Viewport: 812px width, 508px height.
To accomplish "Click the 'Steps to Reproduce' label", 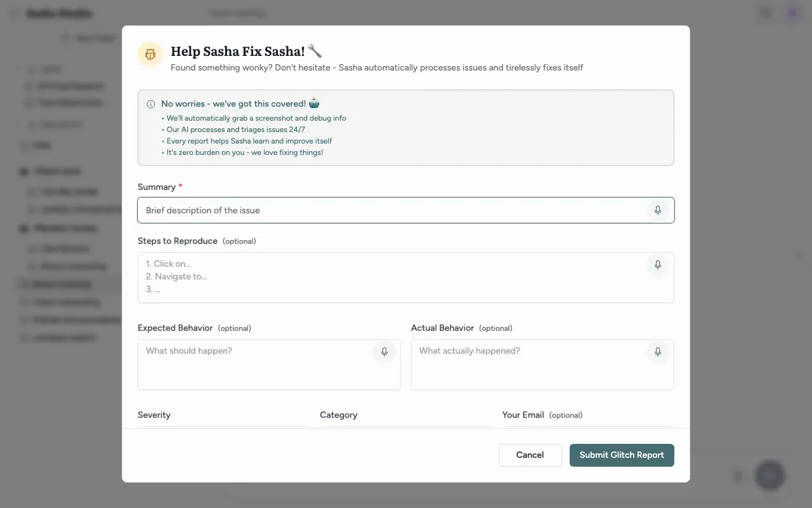I will [178, 241].
